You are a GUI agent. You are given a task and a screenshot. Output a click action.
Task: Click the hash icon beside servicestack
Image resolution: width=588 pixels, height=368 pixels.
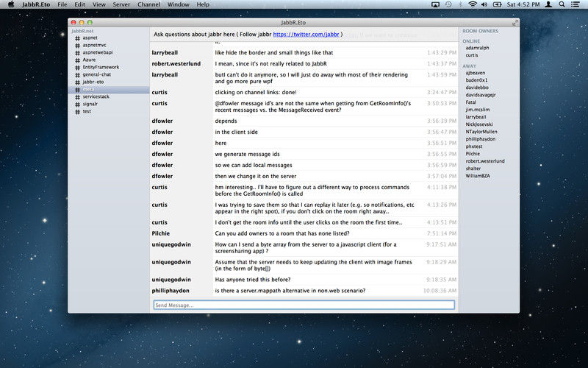[x=78, y=97]
